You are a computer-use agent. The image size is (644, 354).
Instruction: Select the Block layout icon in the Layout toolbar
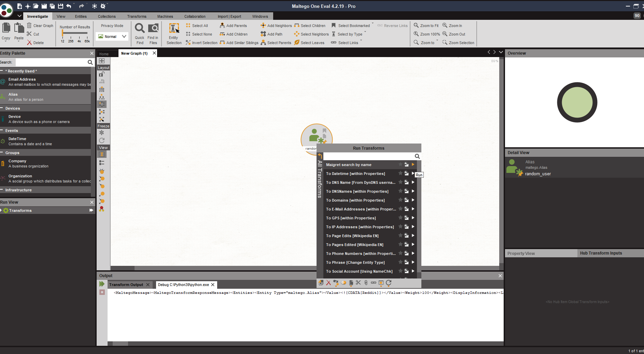[102, 89]
